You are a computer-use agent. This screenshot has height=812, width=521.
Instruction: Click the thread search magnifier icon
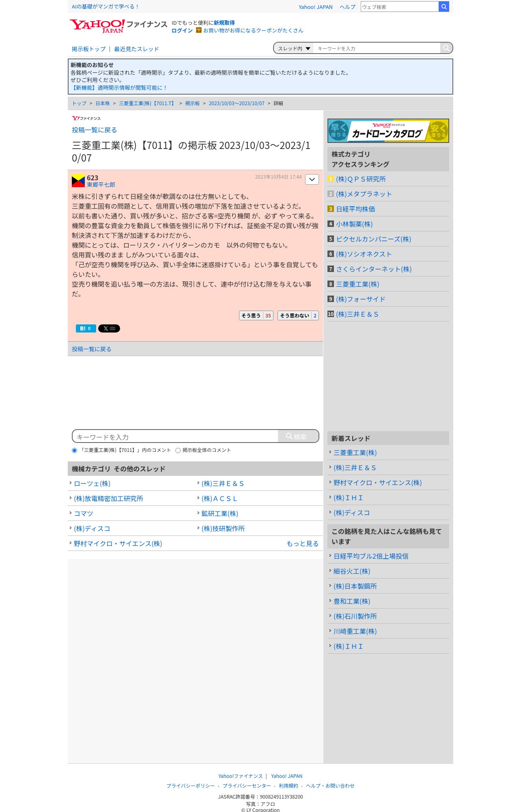click(x=446, y=48)
